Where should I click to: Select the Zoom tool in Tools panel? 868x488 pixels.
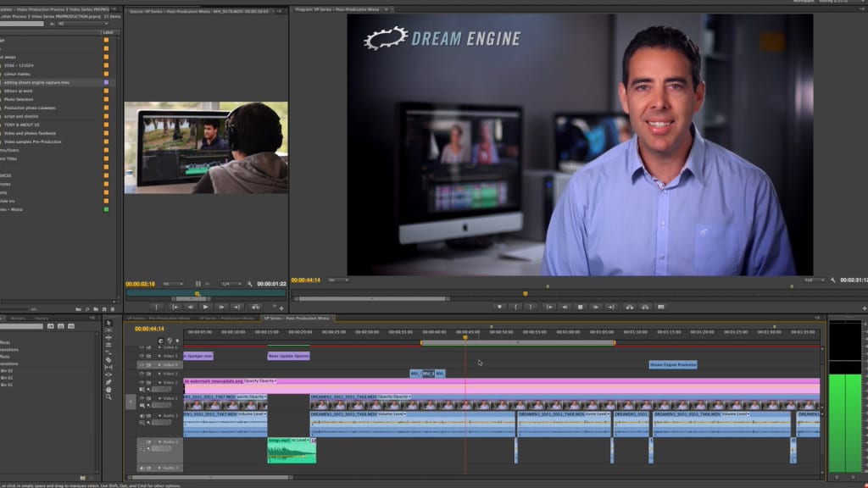pos(108,396)
